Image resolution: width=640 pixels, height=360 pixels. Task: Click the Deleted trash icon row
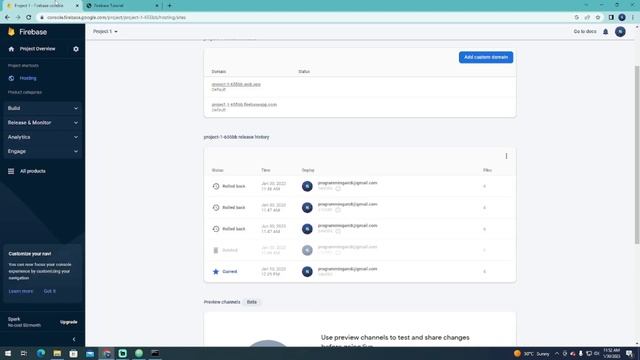click(216, 250)
